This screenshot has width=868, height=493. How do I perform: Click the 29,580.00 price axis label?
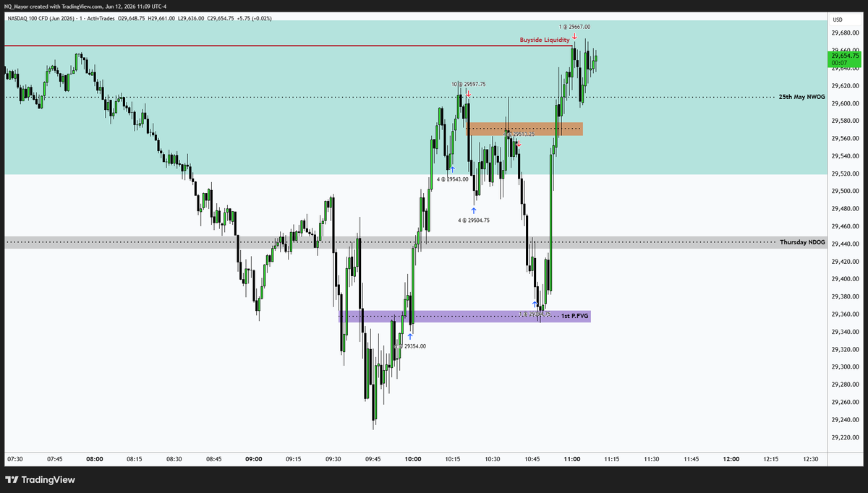tap(845, 121)
